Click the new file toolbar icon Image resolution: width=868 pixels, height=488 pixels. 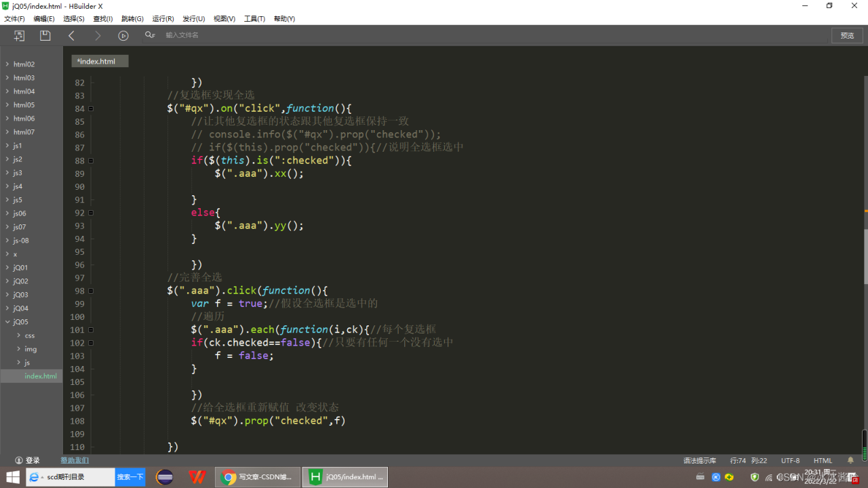(x=19, y=35)
